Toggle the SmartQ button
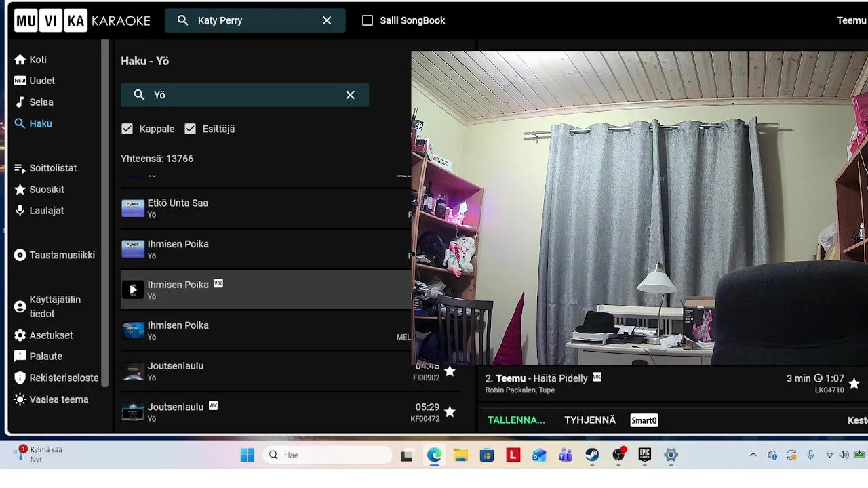 (x=644, y=420)
